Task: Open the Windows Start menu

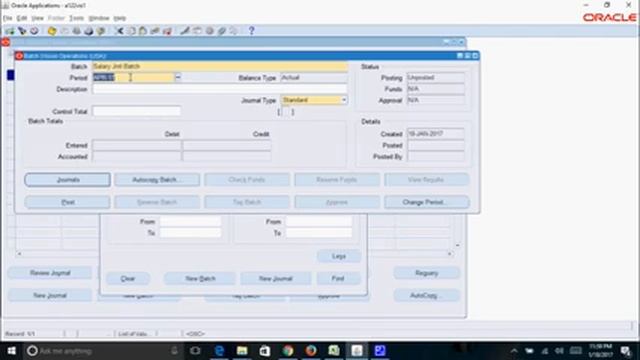Action: [x=11, y=351]
